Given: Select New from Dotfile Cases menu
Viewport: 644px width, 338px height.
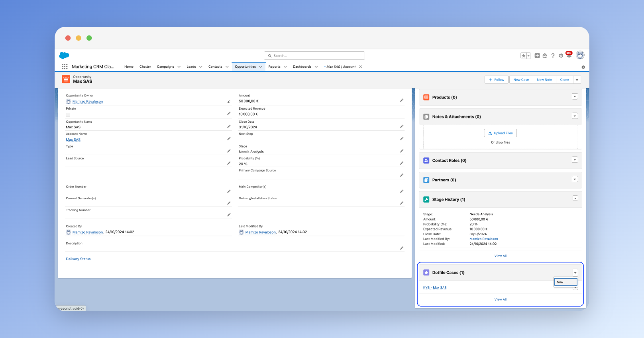Looking at the screenshot, I should (565, 282).
